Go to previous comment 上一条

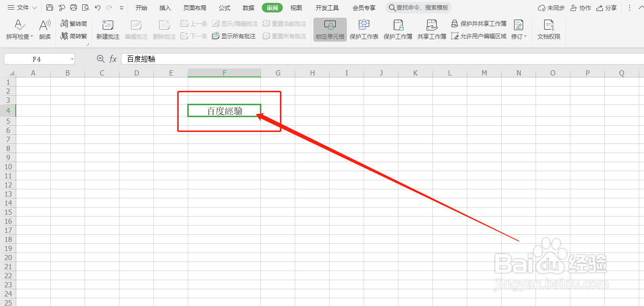tap(194, 23)
